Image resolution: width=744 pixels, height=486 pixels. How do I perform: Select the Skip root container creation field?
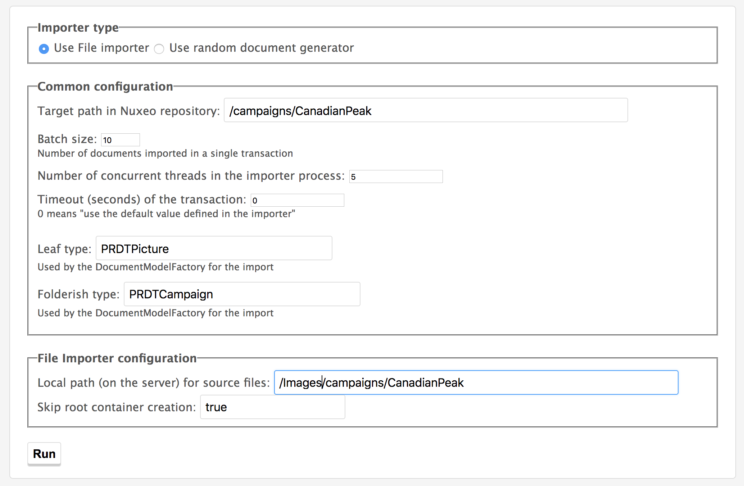pos(273,407)
